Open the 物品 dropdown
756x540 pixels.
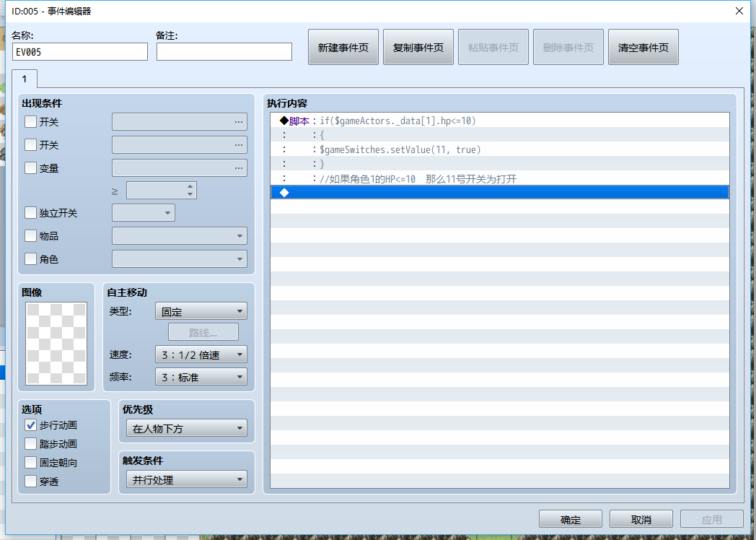click(x=180, y=236)
